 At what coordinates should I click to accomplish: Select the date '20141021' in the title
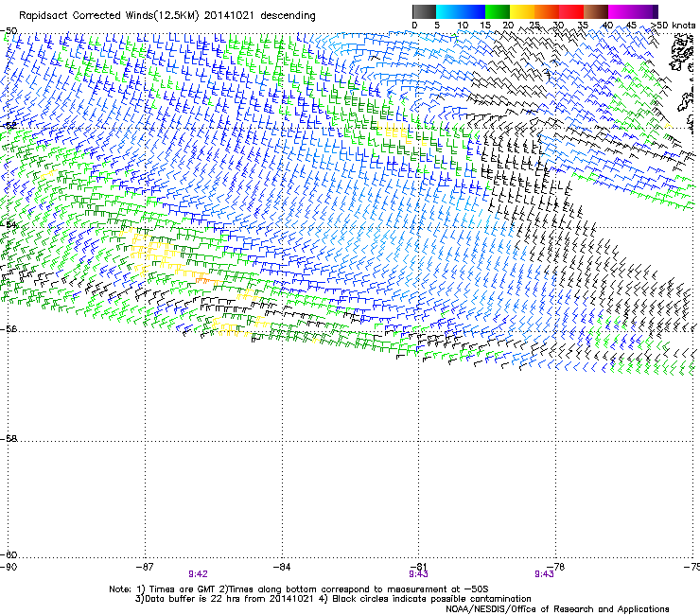[229, 16]
